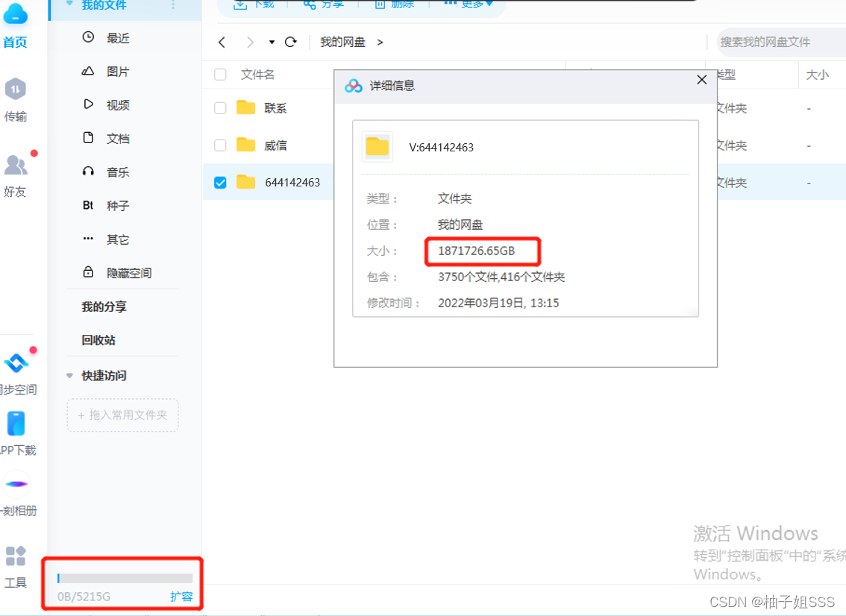
Task: Click the V:644142463 name in dialog
Action: click(442, 147)
